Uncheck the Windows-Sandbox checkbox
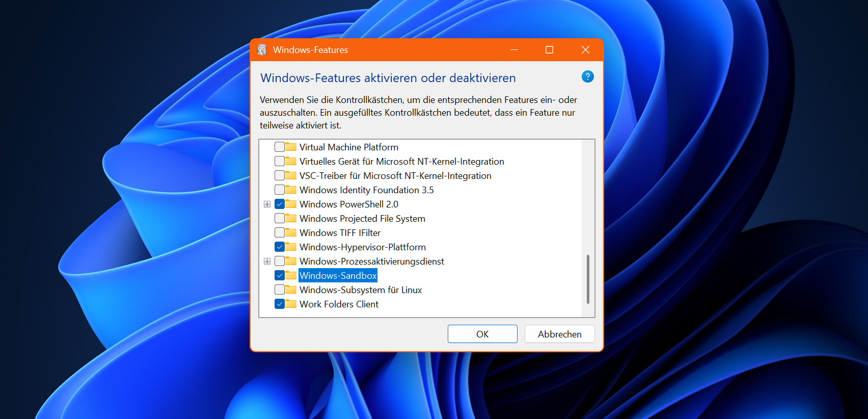This screenshot has width=868, height=419. pyautogui.click(x=280, y=275)
